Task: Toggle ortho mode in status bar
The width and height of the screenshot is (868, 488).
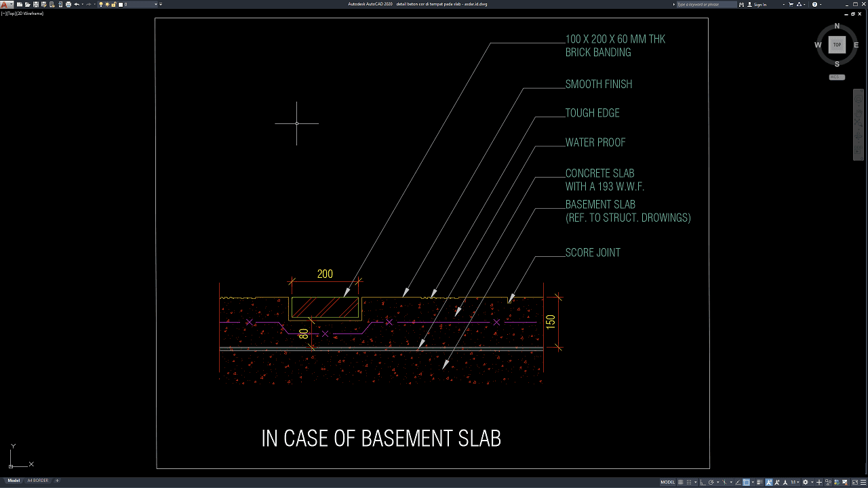Action: pos(703,482)
